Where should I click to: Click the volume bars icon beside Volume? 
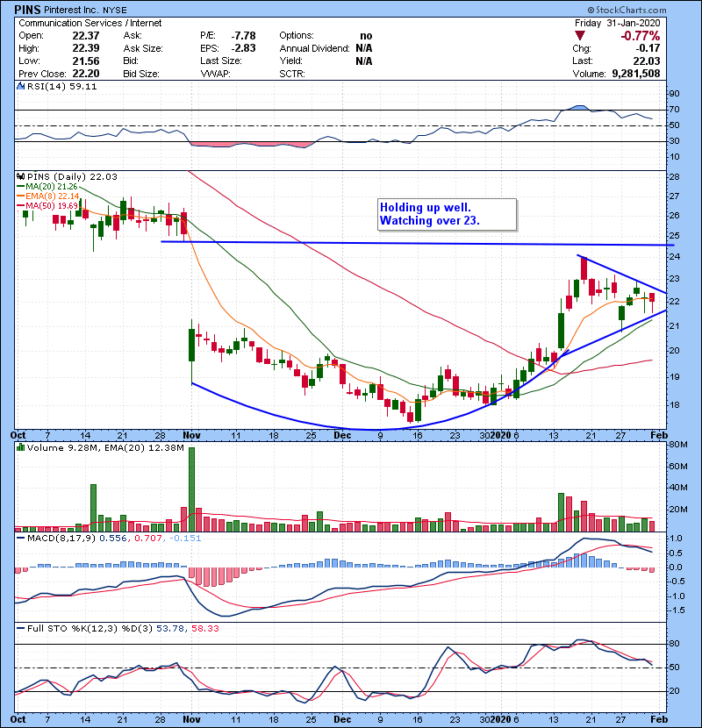point(21,447)
